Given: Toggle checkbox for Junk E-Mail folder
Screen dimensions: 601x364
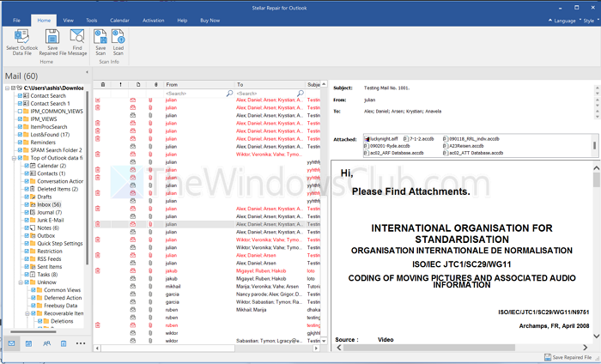Looking at the screenshot, I should [x=27, y=220].
